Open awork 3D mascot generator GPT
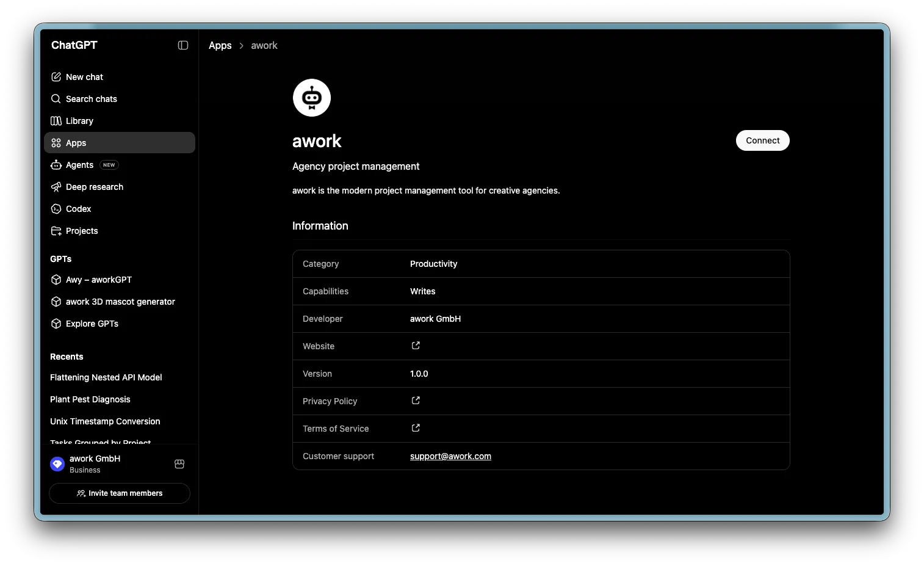 pyautogui.click(x=120, y=302)
